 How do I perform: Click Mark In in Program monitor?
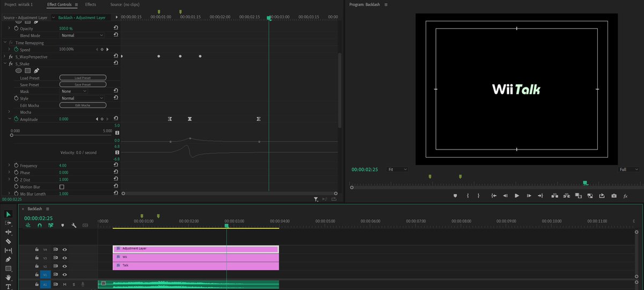coord(468,196)
